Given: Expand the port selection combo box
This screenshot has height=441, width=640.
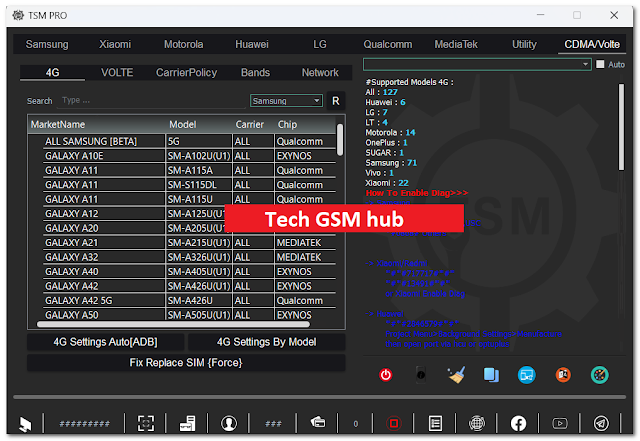Looking at the screenshot, I should pyautogui.click(x=477, y=65).
